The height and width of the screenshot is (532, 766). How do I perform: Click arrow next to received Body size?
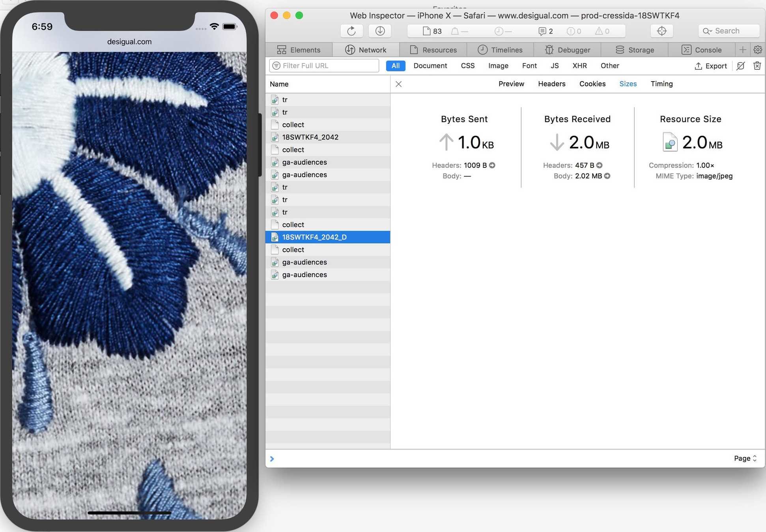607,176
